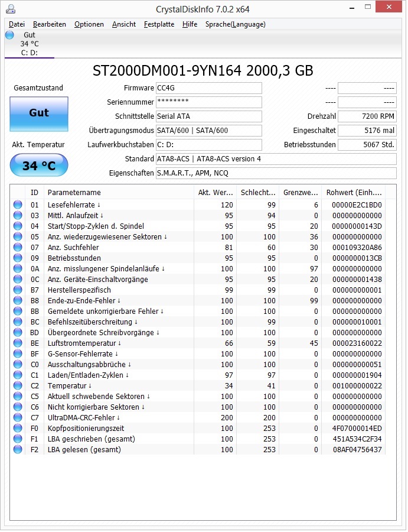Image resolution: width=408 pixels, height=532 pixels.
Task: Click the 34 °C temperature button
Action: click(39, 166)
